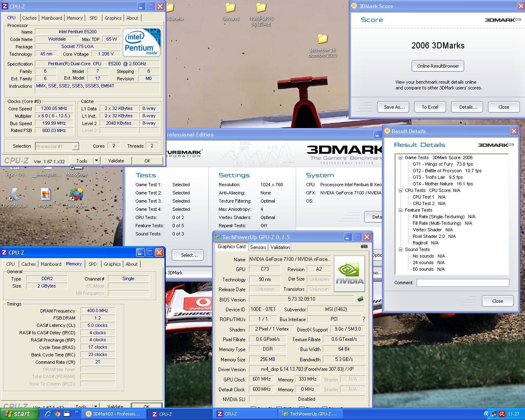Select the Pixel Shader 2.0 row
Screen dimensions: 525x420
tap(434, 236)
